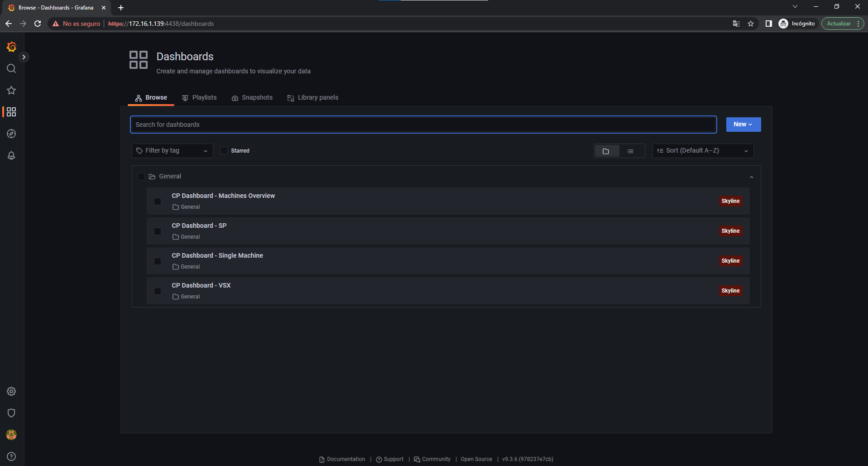Image resolution: width=868 pixels, height=466 pixels.
Task: Switch to the Playlists tab
Action: coord(199,97)
